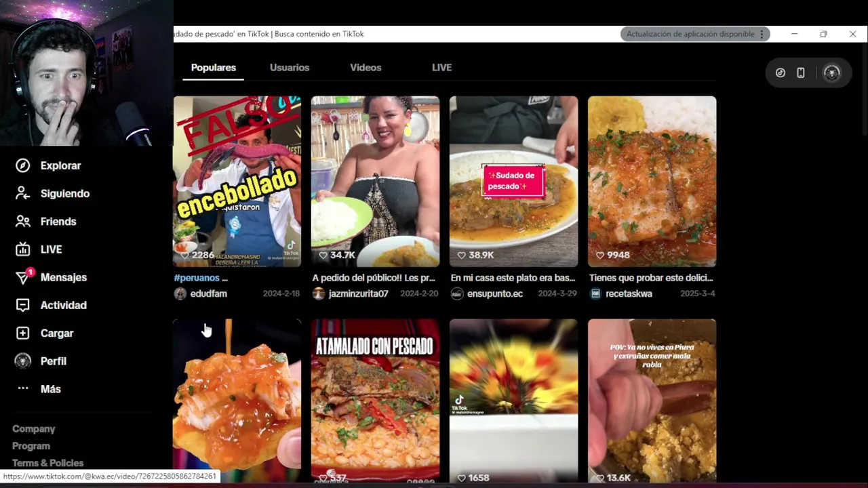Click the date 2024-2-20
Viewport: 868px width, 488px height.
(x=419, y=293)
